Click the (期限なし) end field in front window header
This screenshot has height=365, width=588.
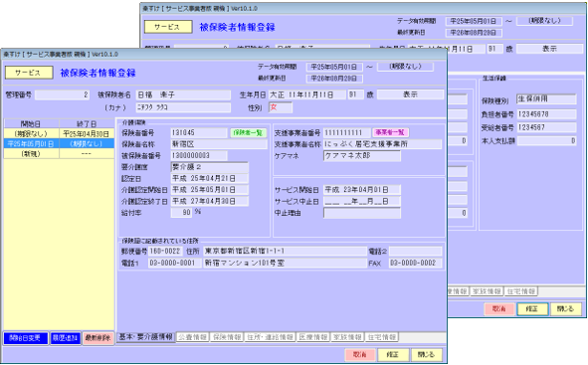(x=405, y=67)
